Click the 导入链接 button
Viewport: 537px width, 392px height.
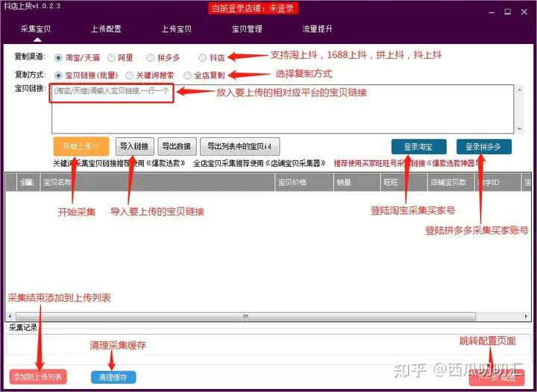click(x=134, y=146)
